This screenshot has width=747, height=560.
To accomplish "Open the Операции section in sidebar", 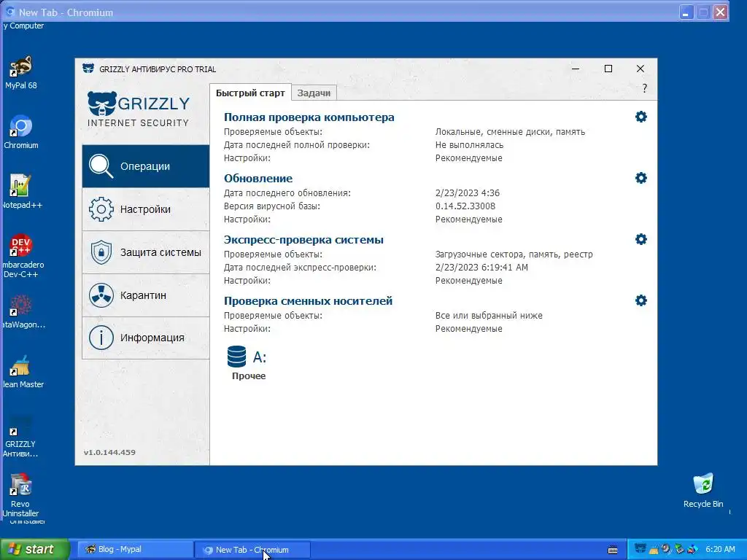I will coord(146,166).
